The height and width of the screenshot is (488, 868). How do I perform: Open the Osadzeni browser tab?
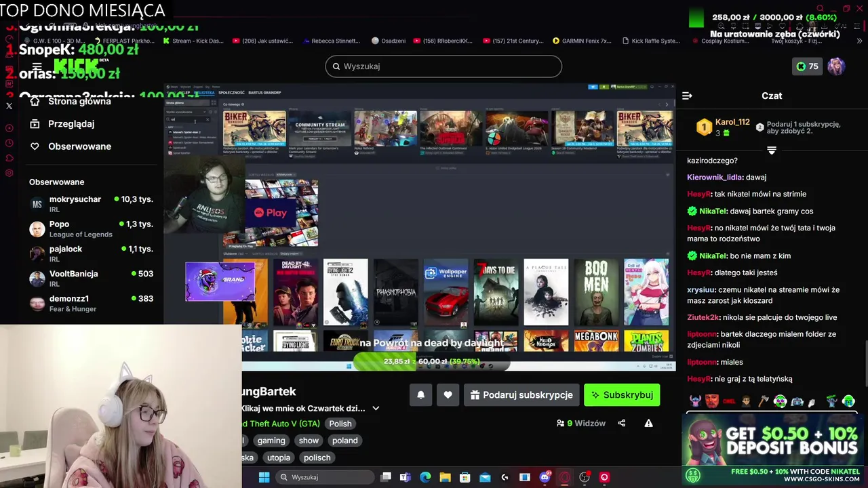[389, 41]
